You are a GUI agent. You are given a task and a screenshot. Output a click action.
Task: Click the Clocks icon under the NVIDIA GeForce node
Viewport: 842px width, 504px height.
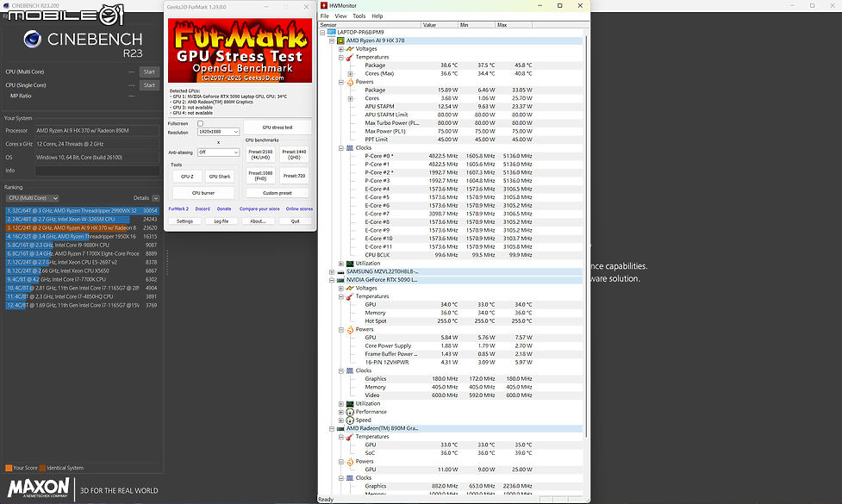[350, 370]
